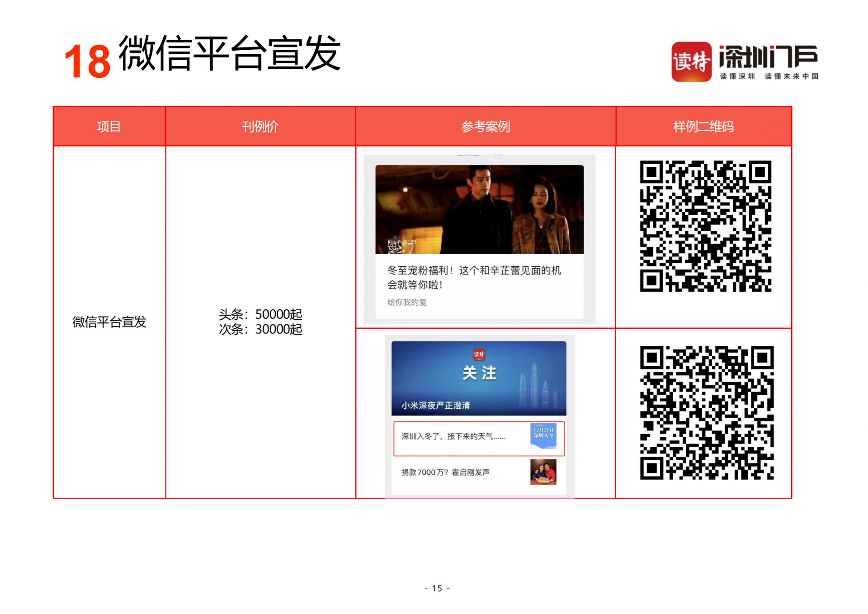Open the blue 关注 banner image
868x614 pixels.
[x=479, y=378]
